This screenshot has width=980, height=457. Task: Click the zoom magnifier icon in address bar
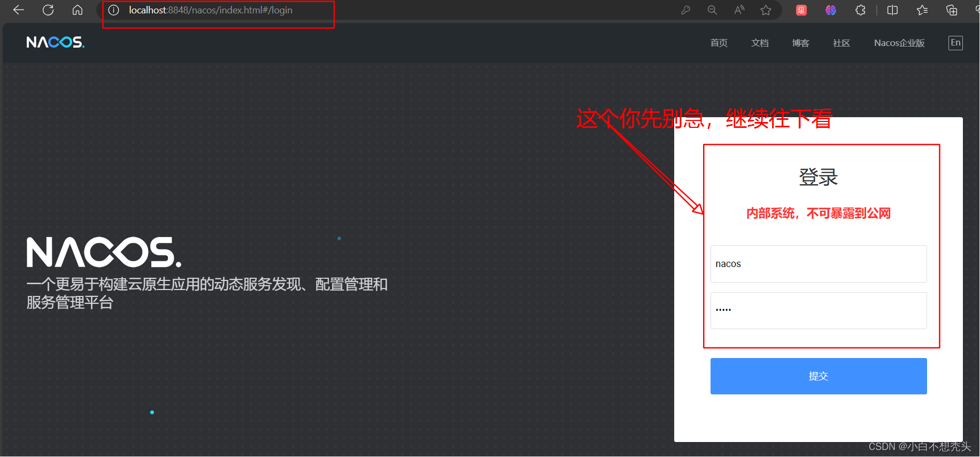tap(712, 10)
